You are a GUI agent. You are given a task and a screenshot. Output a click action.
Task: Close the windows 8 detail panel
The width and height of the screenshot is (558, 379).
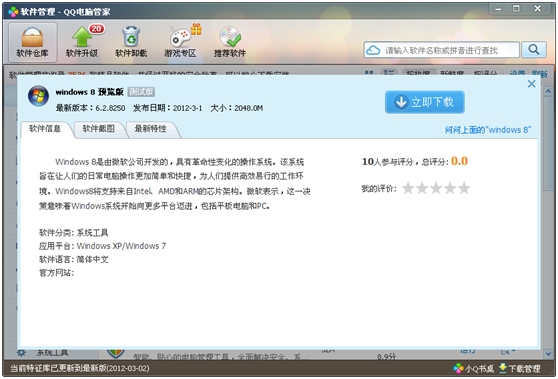[531, 84]
